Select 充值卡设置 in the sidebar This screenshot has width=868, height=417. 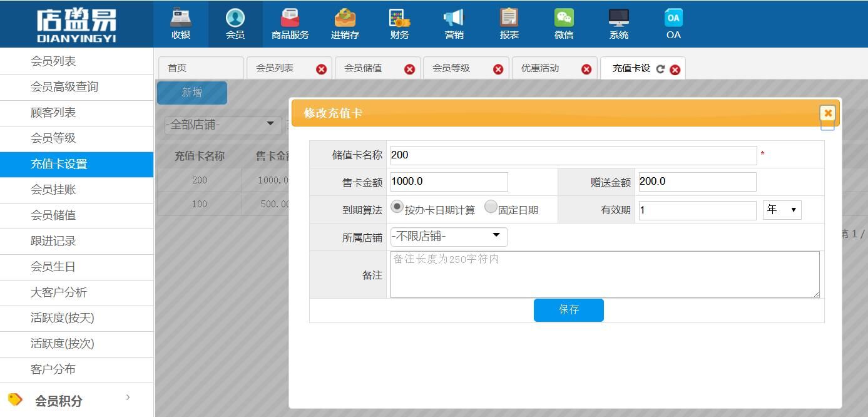click(x=76, y=164)
